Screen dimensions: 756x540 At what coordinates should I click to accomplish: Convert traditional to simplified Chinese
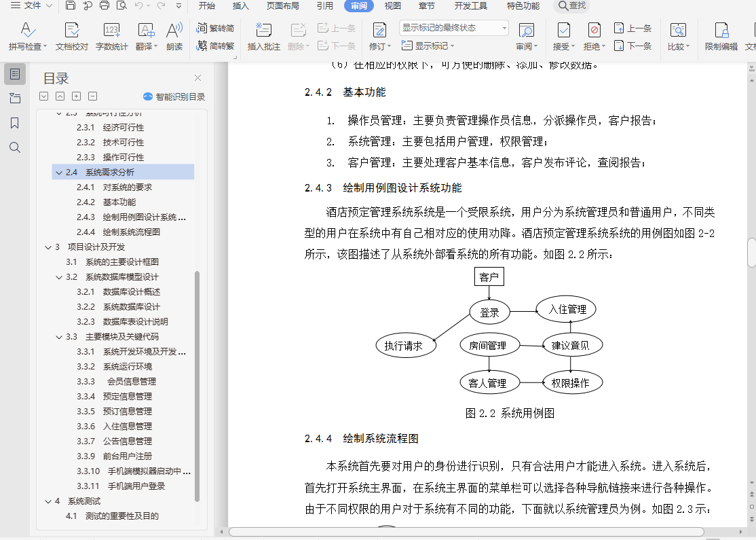(216, 28)
